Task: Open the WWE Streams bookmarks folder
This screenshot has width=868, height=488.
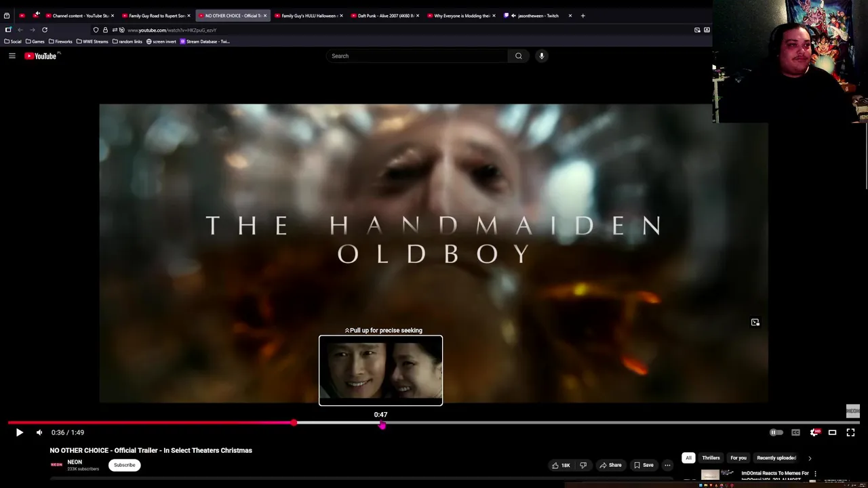Action: click(92, 41)
